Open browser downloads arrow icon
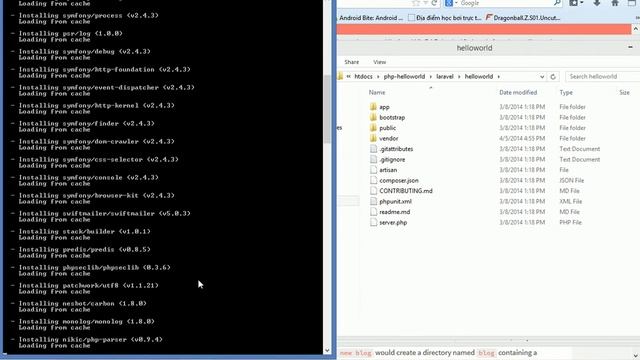Image resolution: width=640 pixels, height=360 pixels. [x=597, y=3]
